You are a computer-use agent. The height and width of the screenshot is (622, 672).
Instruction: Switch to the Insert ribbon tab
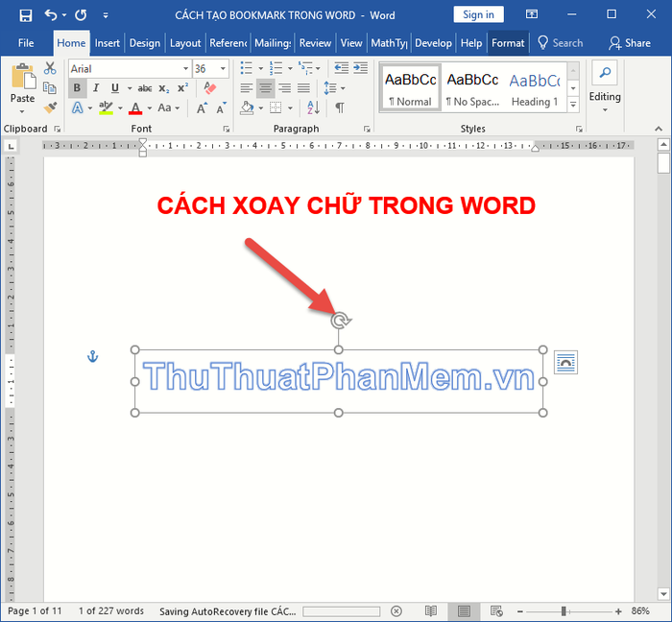tap(108, 43)
